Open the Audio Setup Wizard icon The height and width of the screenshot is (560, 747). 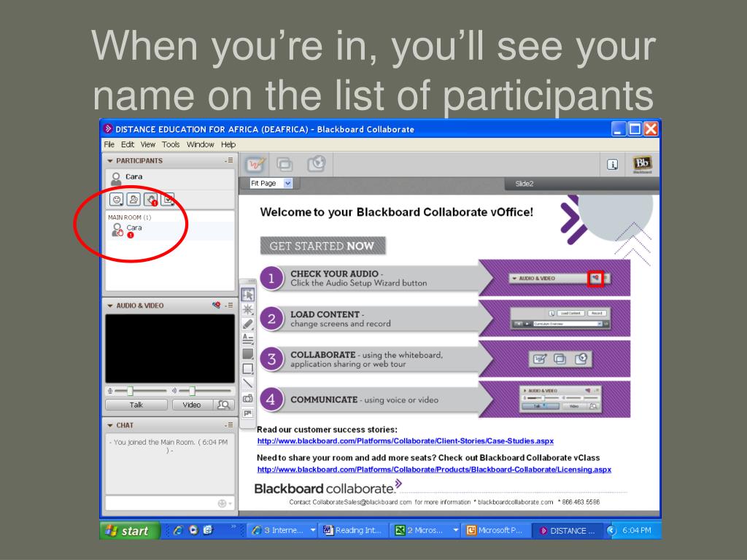pos(217,306)
